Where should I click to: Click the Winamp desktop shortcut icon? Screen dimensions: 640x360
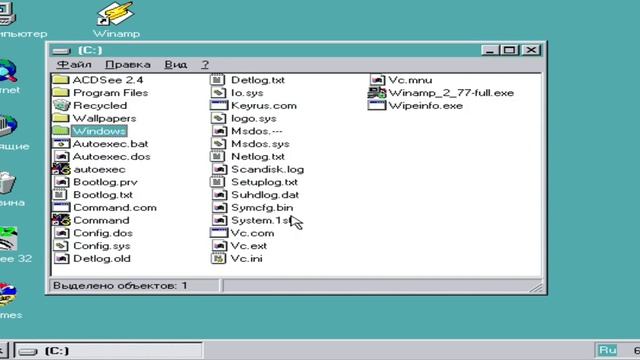click(x=116, y=14)
